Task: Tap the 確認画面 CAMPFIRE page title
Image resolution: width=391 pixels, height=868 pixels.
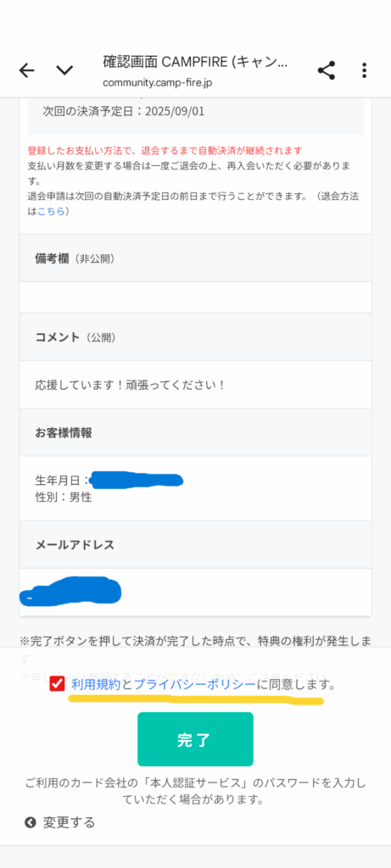Action: point(195,62)
